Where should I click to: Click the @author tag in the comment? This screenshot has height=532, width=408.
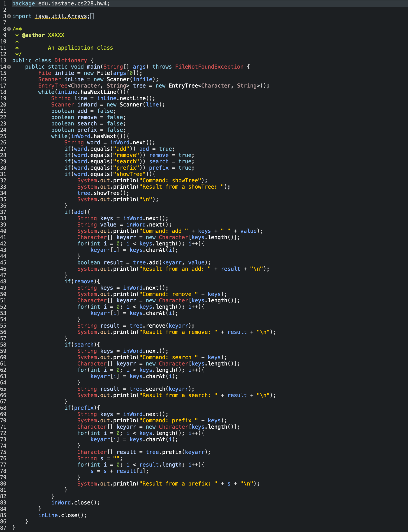click(33, 35)
